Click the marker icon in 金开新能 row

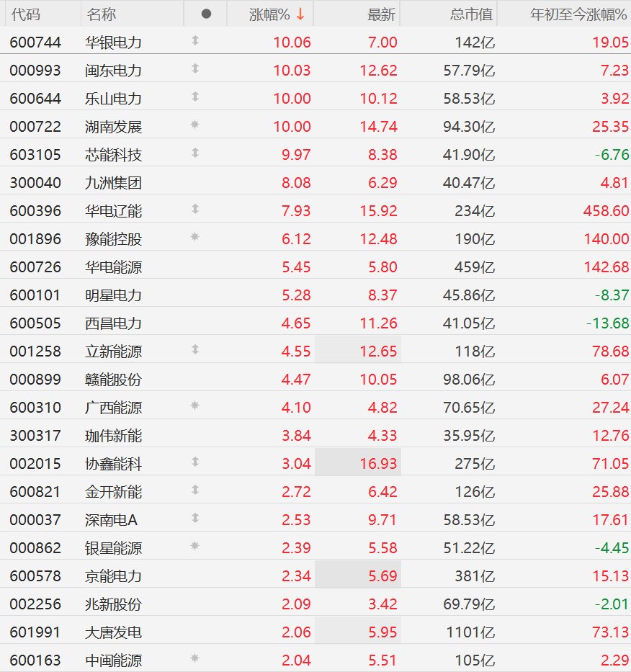195,490
